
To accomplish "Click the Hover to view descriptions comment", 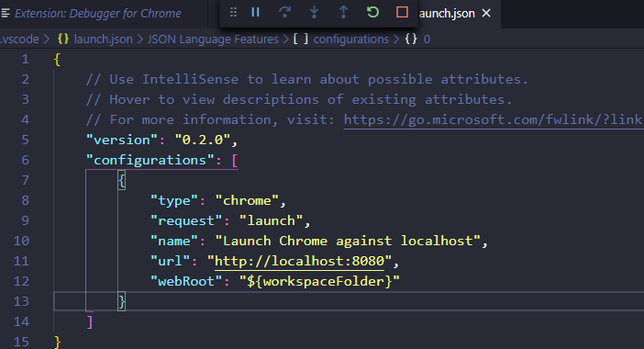I will [x=299, y=99].
